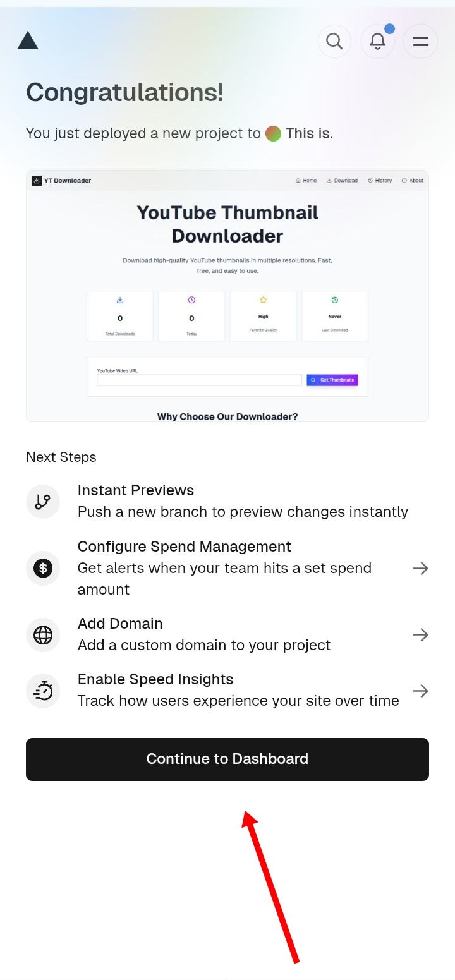
Task: Click the "This is." team name
Action: tap(309, 134)
